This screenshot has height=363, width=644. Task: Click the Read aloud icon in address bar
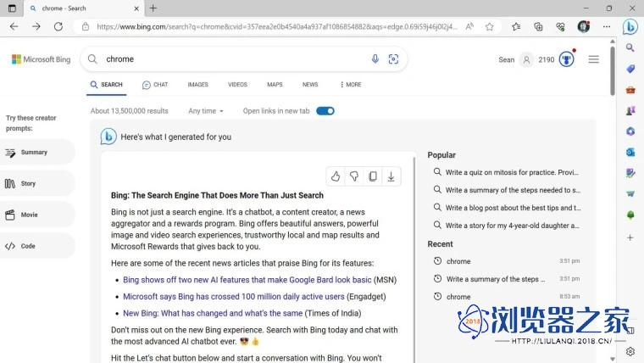(x=469, y=27)
